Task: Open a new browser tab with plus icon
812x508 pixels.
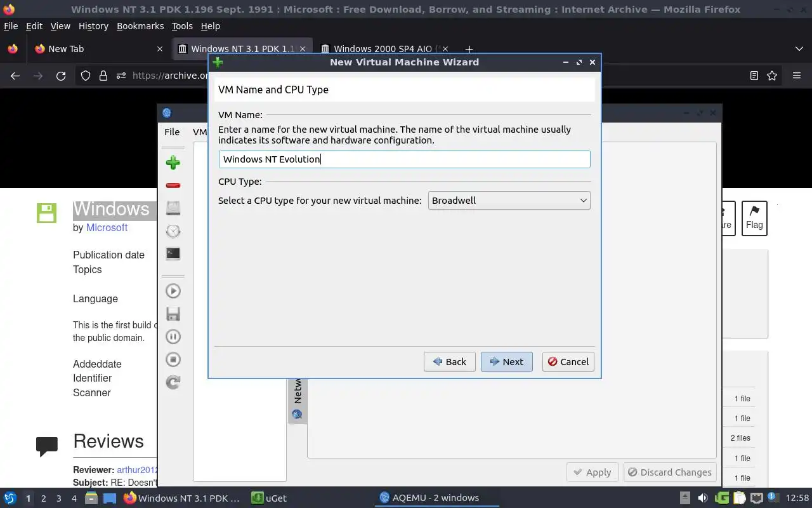Action: [x=469, y=49]
